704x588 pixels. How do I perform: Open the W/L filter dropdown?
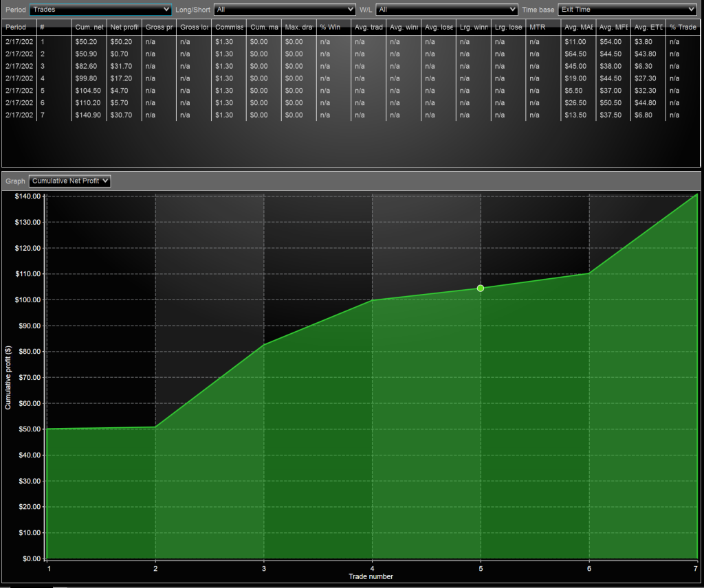pyautogui.click(x=446, y=10)
